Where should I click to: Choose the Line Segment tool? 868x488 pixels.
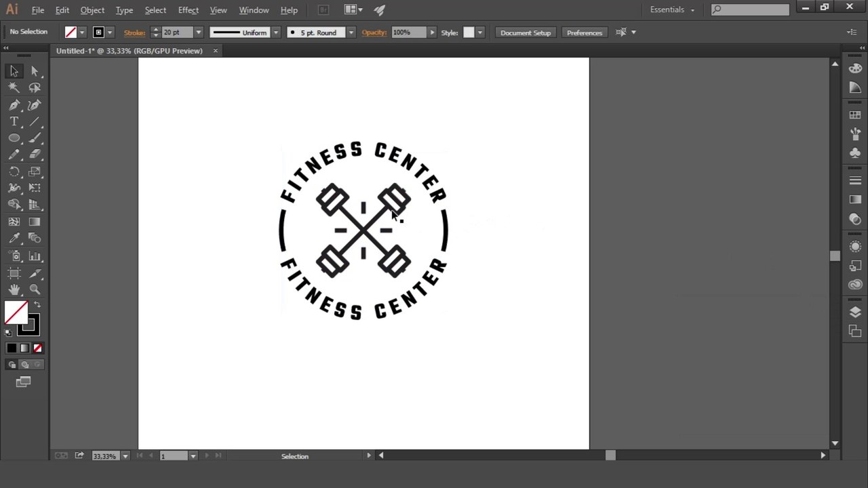click(35, 121)
